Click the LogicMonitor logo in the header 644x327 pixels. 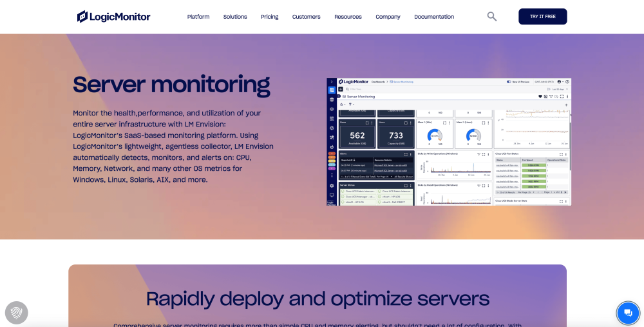tap(114, 17)
